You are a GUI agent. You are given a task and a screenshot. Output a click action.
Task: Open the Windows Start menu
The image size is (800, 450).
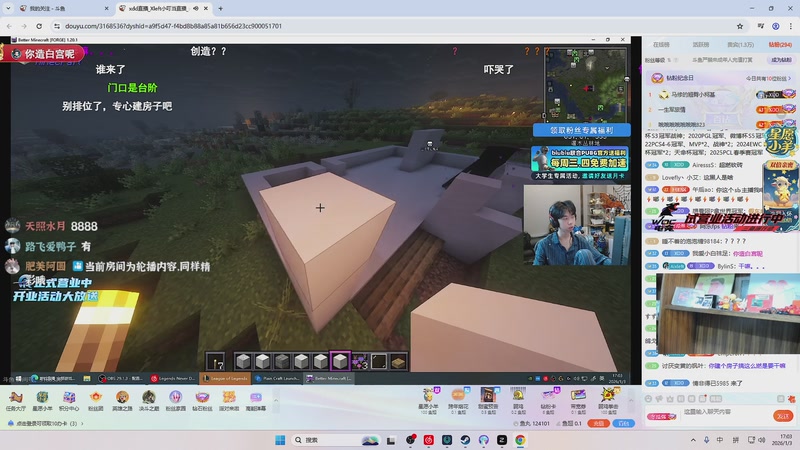[280, 440]
